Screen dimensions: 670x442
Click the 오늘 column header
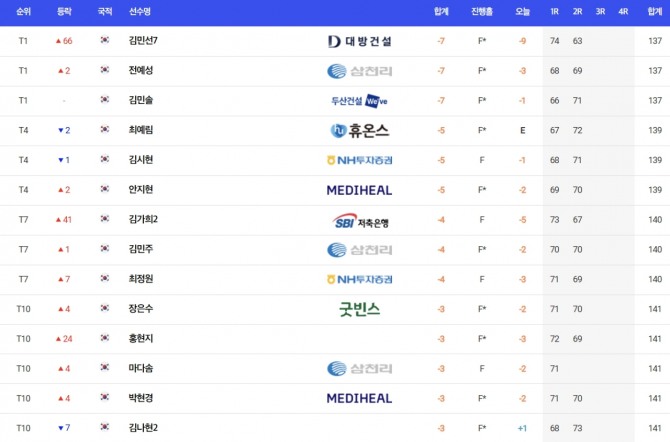point(522,12)
